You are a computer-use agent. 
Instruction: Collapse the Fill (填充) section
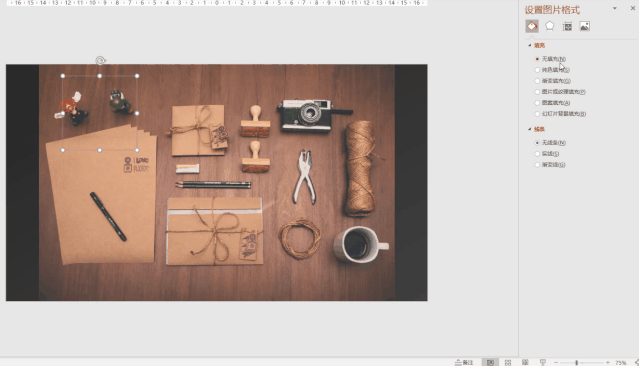529,45
